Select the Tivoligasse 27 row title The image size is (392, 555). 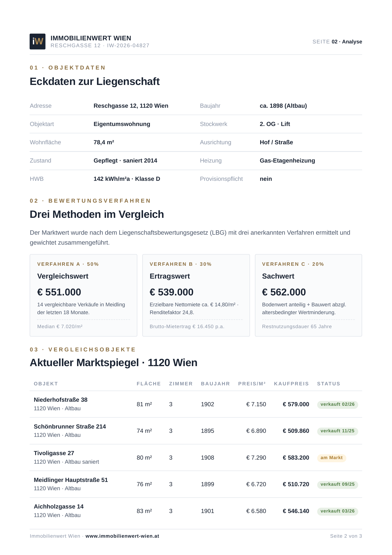click(54, 453)
